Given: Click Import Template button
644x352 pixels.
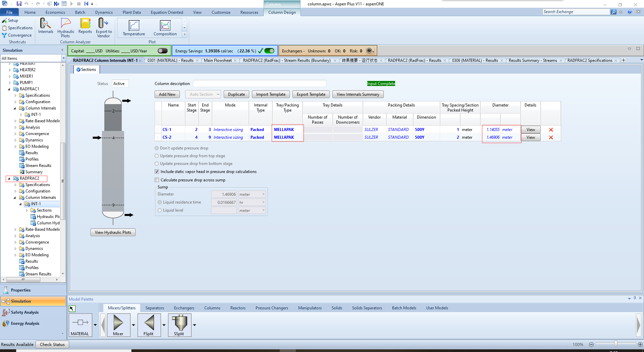Looking at the screenshot, I should (x=271, y=94).
